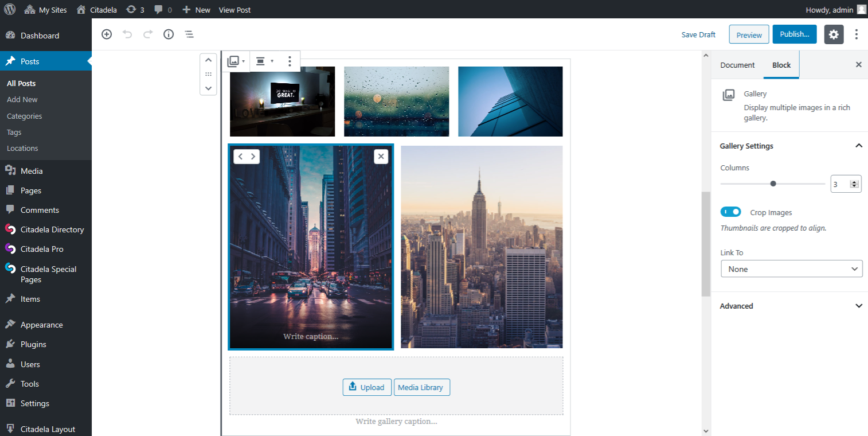Open the Link To dropdown
The height and width of the screenshot is (436, 868).
pos(791,269)
